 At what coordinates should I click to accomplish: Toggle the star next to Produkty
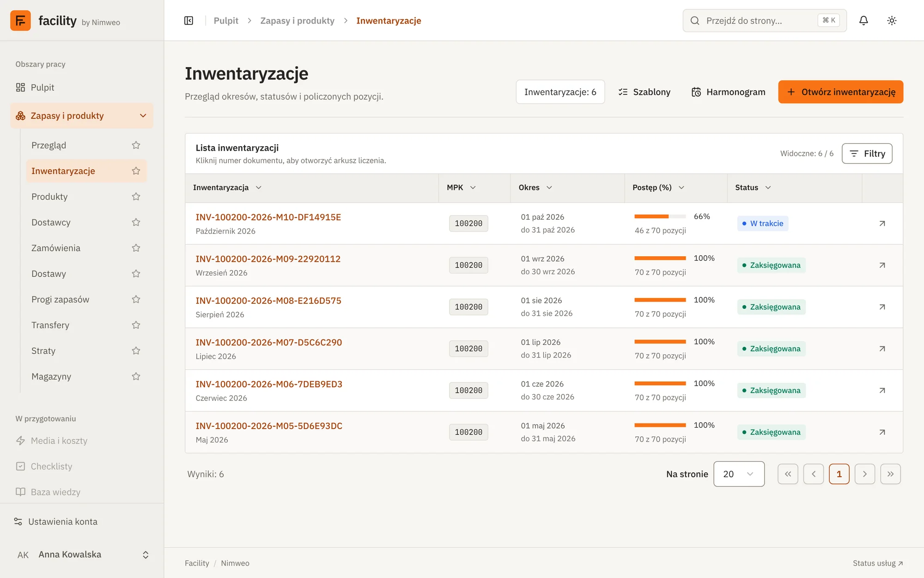(x=136, y=197)
